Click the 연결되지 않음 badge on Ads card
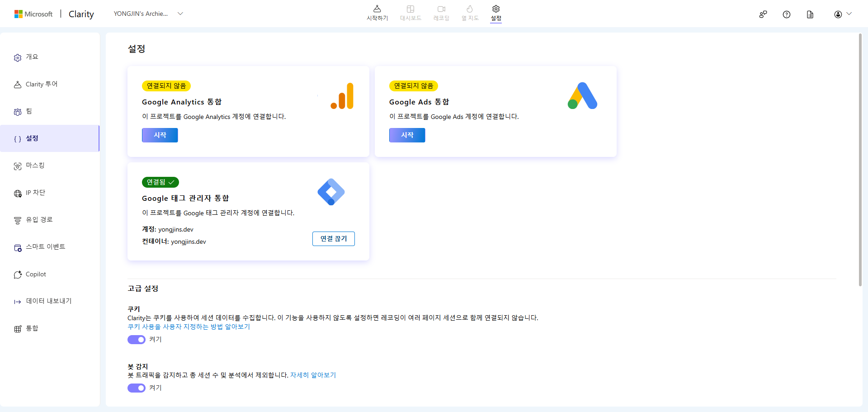The width and height of the screenshot is (868, 412). coord(414,86)
